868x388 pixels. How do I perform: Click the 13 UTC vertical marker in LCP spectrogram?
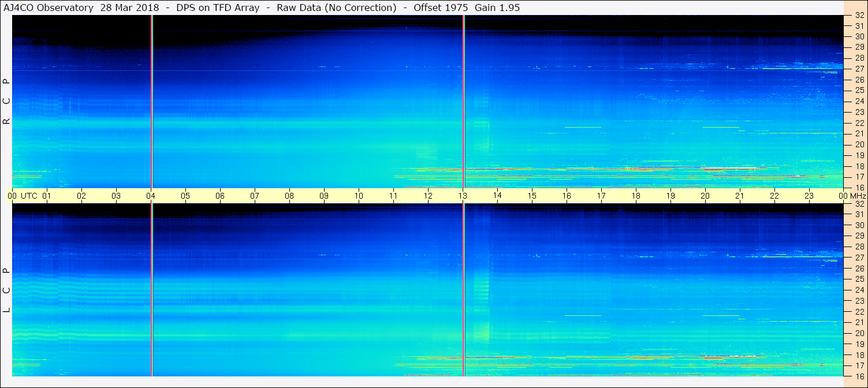pyautogui.click(x=464, y=290)
